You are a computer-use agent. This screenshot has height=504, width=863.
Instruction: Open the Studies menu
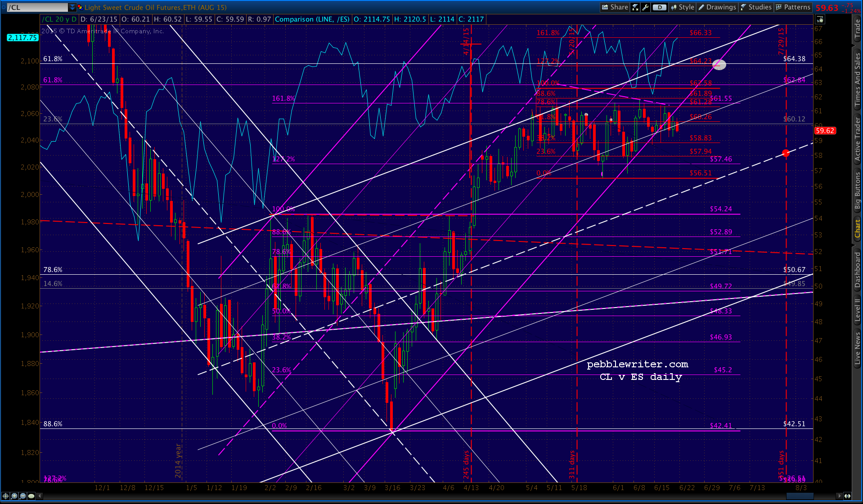click(756, 7)
